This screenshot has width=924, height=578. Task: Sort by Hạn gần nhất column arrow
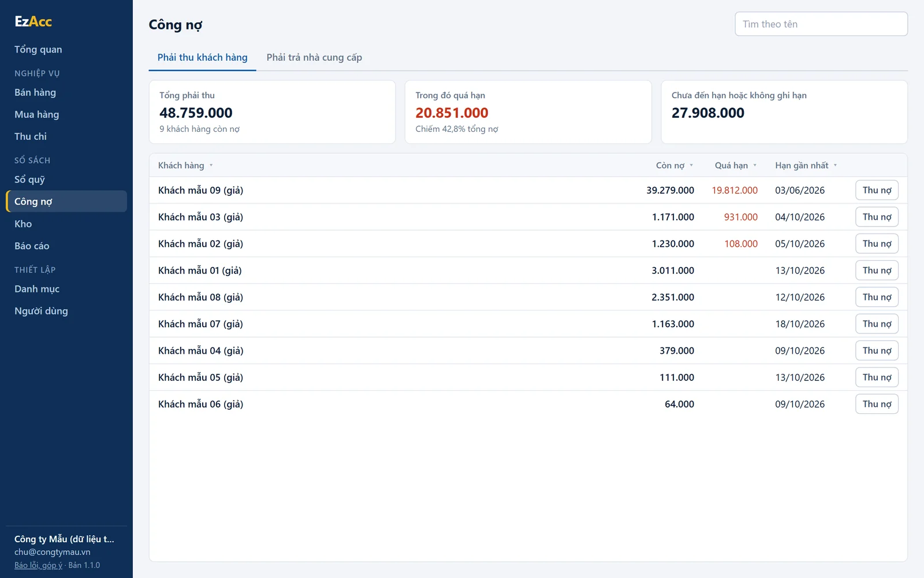tap(835, 165)
